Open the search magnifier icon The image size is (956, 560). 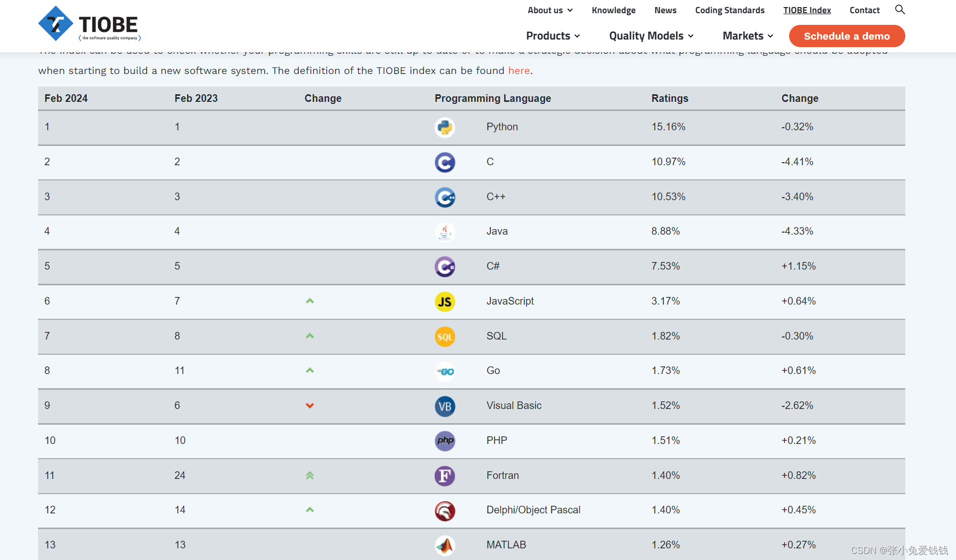point(900,10)
